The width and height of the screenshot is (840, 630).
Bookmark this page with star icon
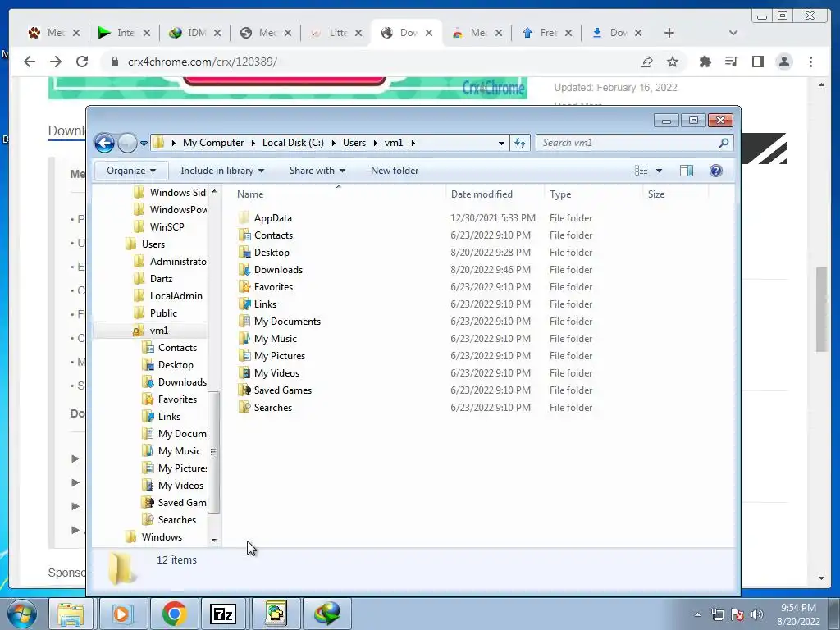pyautogui.click(x=673, y=62)
